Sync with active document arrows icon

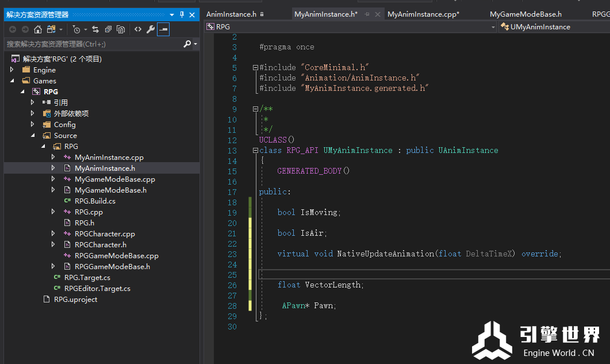pyautogui.click(x=95, y=29)
